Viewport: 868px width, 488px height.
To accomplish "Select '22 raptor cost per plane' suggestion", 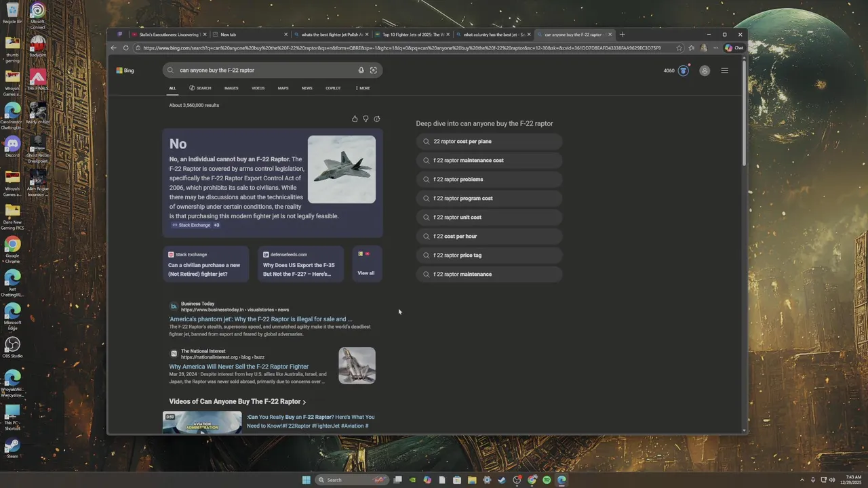I will click(489, 142).
